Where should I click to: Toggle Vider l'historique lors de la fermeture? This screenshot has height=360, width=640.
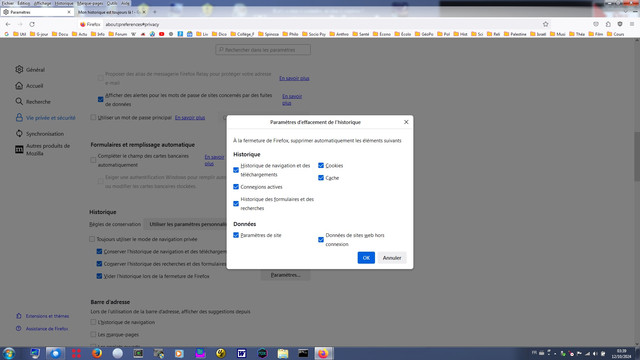tap(99, 276)
